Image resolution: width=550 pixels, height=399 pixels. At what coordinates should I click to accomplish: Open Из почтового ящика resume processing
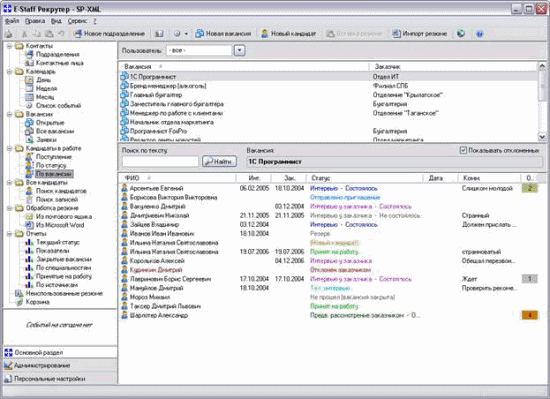coord(64,216)
